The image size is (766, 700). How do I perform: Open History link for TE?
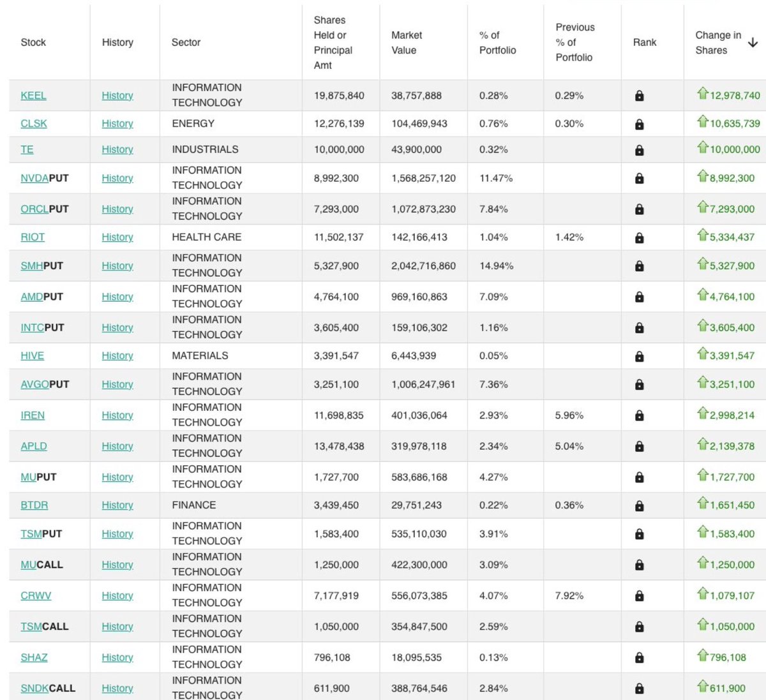[x=117, y=150]
